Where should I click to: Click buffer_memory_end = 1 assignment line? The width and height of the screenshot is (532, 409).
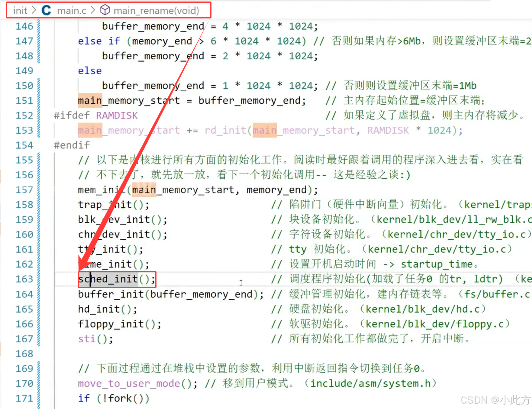pyautogui.click(x=210, y=86)
